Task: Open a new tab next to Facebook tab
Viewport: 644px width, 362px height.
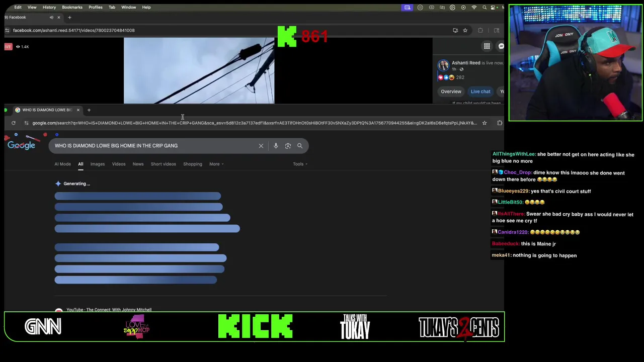Action: point(69,18)
